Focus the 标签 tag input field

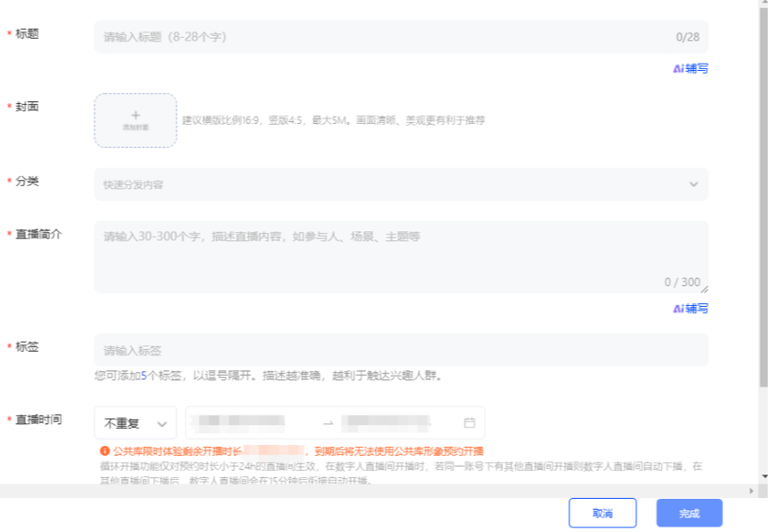coord(400,350)
